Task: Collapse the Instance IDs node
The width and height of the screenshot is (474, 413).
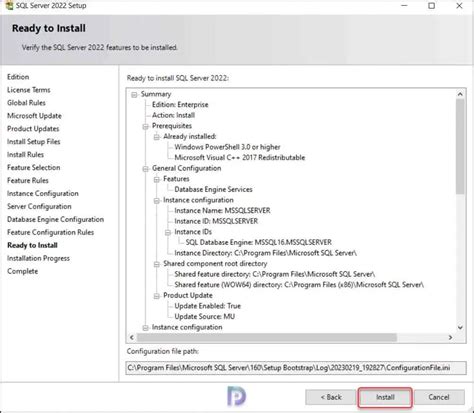Action: 168,232
